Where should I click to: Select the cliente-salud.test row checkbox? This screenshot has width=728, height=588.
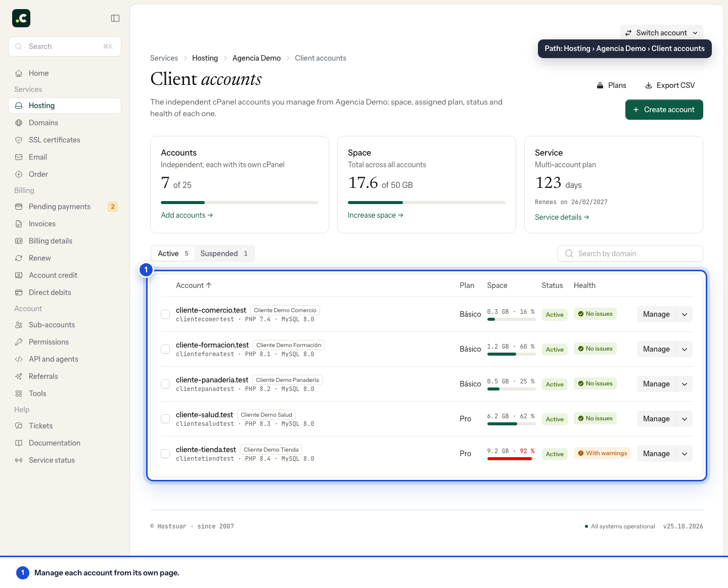(165, 419)
